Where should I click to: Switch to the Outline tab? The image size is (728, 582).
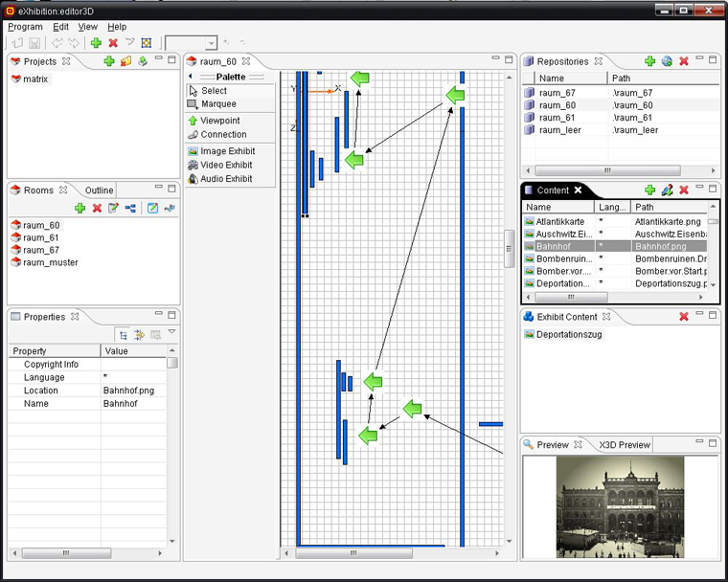[x=99, y=190]
